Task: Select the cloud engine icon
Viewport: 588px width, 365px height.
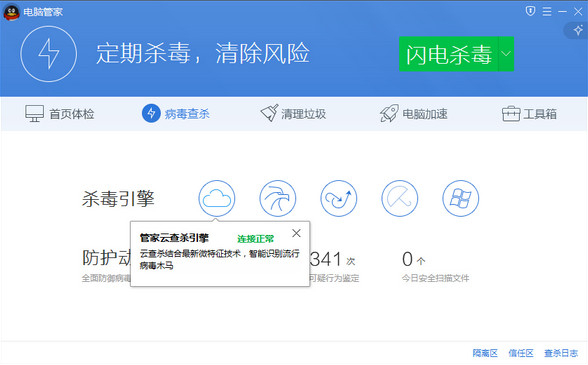Action: coord(217,198)
